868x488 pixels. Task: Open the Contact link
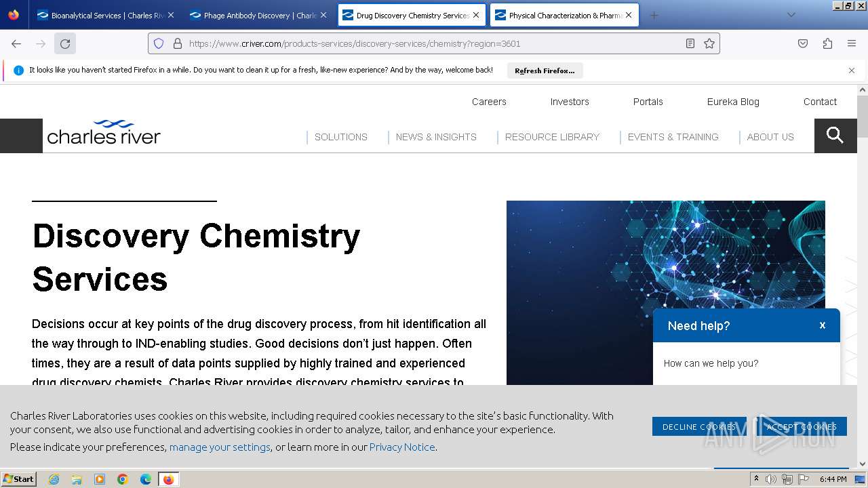tap(820, 102)
